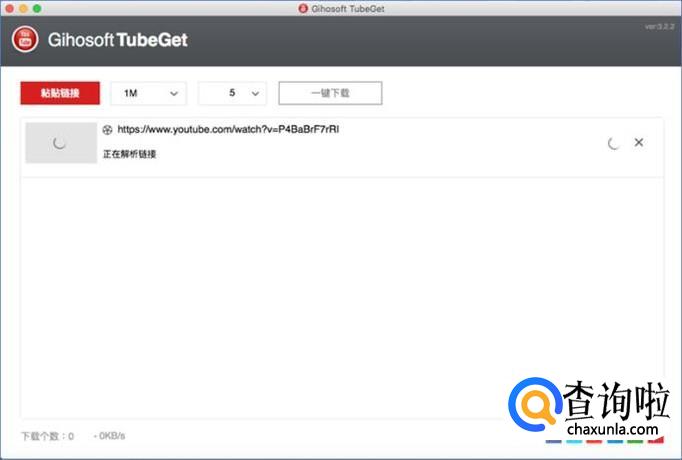
Task: Click the Gihosoft TubeGet header title
Action: point(118,40)
